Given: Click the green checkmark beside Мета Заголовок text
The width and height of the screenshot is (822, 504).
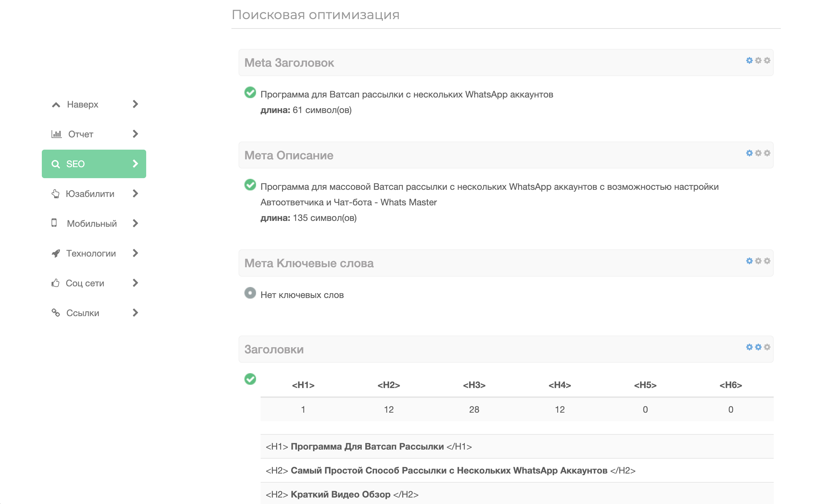Looking at the screenshot, I should 250,92.
